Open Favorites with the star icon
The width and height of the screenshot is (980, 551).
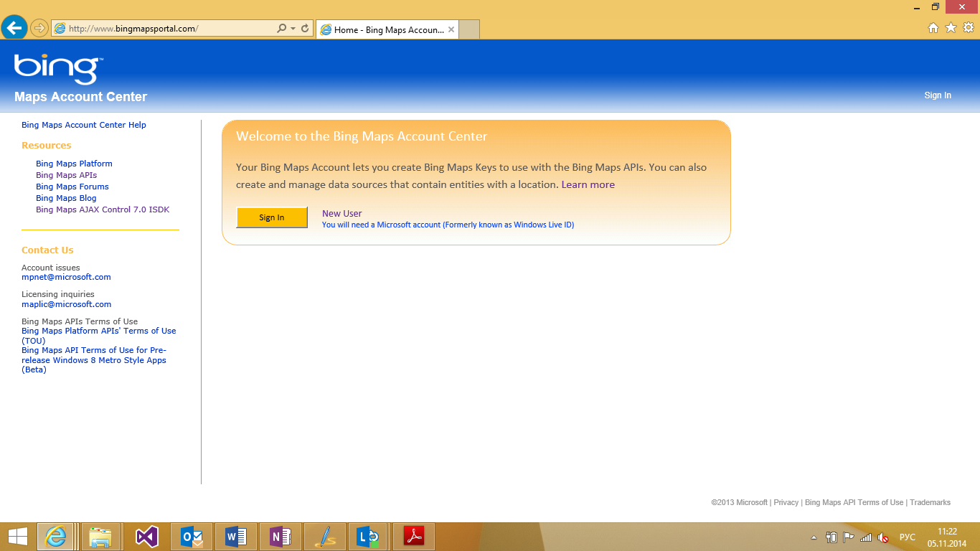951,28
